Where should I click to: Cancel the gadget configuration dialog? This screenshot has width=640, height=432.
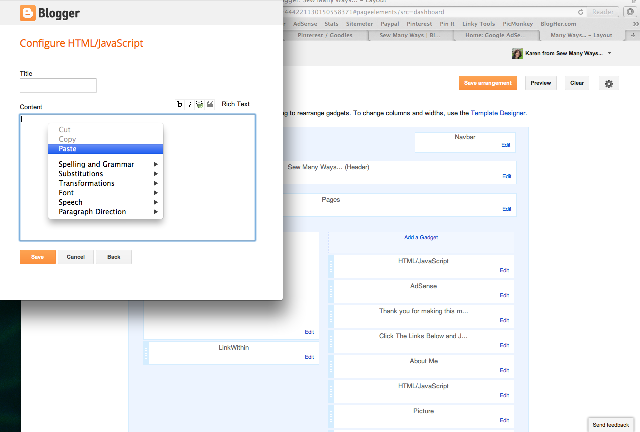(x=76, y=257)
